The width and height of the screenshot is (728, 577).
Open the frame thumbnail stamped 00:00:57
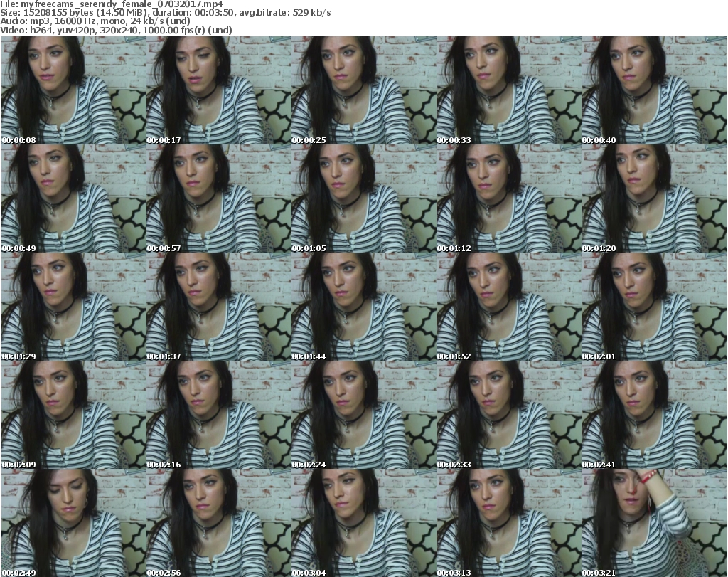pos(219,198)
